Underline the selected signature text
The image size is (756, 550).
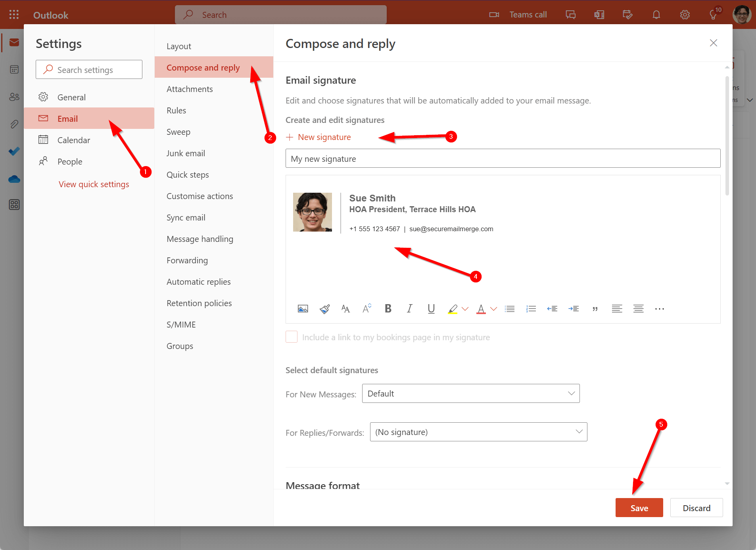(431, 309)
